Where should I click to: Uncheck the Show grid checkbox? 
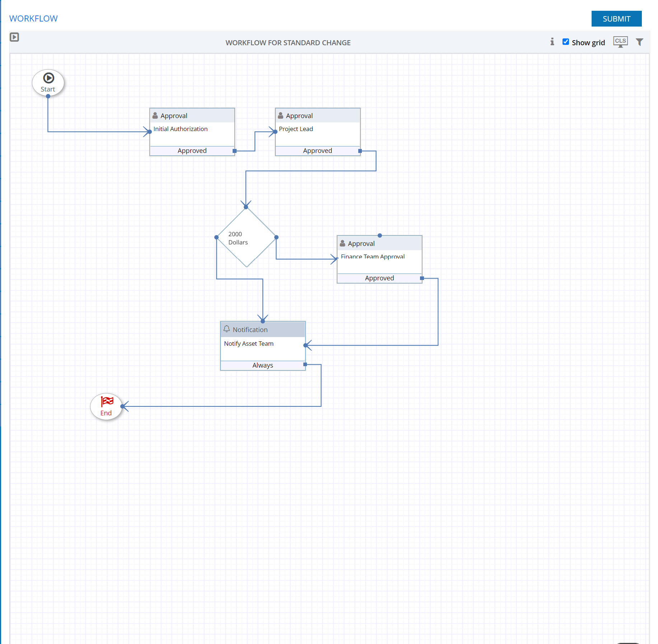[x=566, y=42]
